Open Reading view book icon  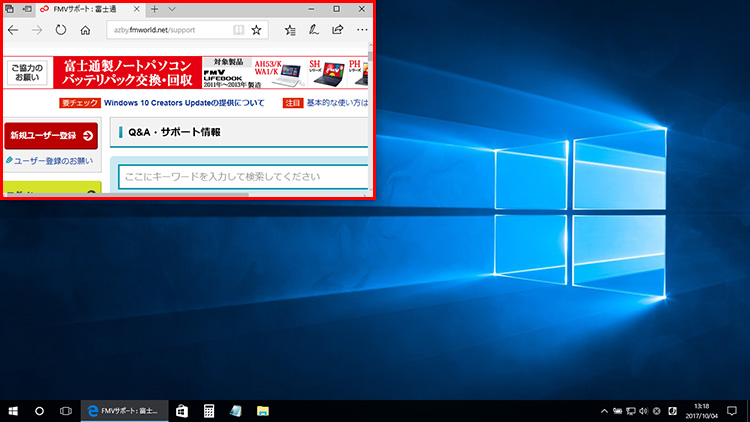(x=238, y=30)
